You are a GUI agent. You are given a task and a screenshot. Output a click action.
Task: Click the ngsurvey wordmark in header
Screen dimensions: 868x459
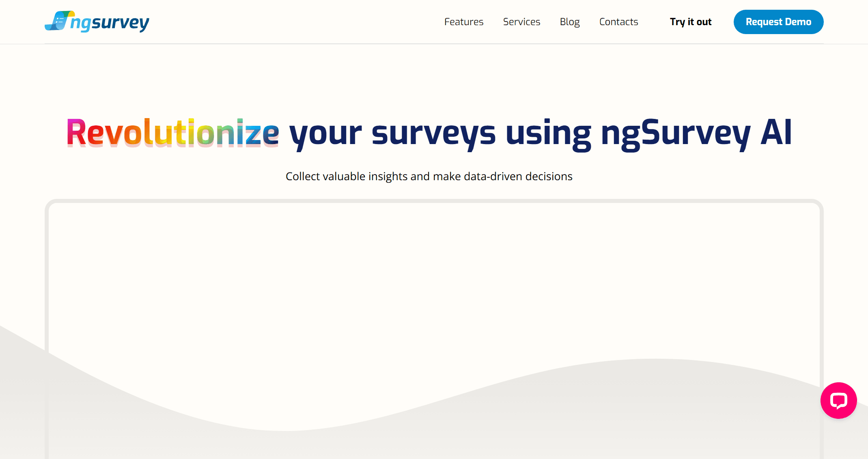click(110, 22)
